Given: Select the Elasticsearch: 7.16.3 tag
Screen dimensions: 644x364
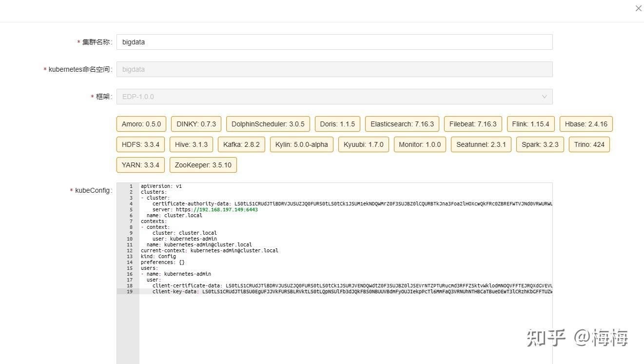Looking at the screenshot, I should [x=402, y=124].
